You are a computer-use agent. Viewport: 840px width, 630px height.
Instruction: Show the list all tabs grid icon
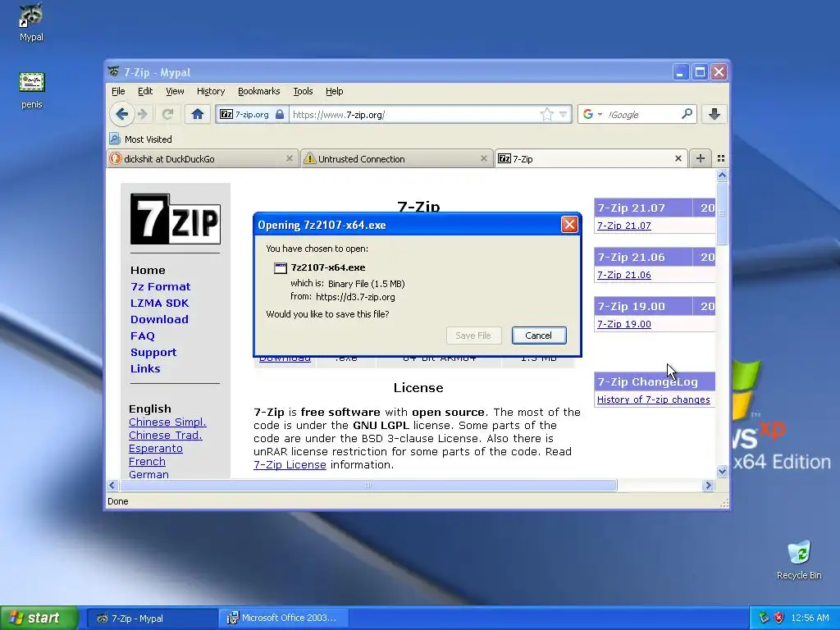click(x=721, y=158)
